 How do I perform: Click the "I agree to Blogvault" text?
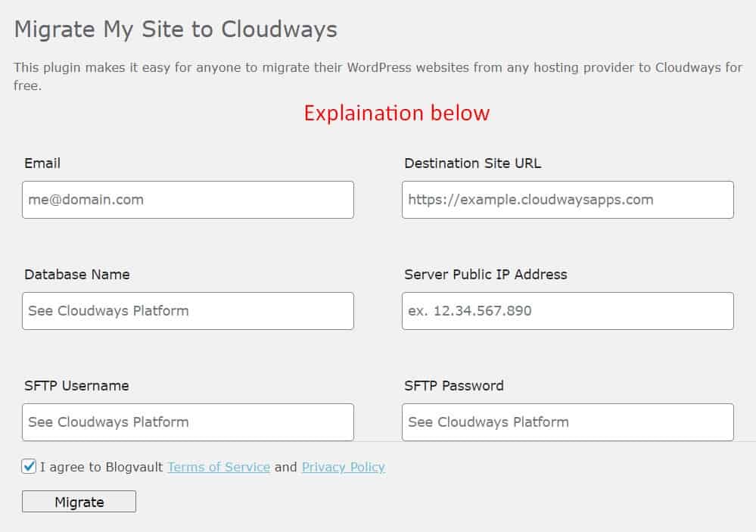click(x=101, y=467)
